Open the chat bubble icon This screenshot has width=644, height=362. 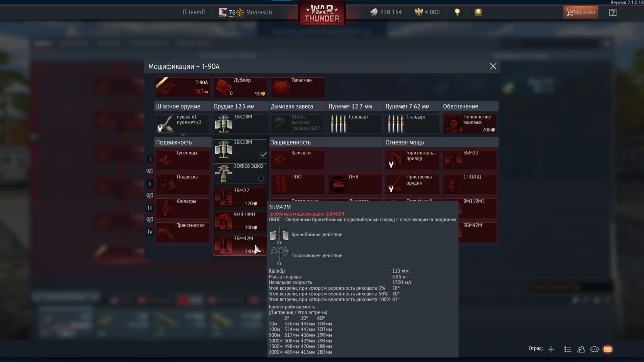coord(594,349)
